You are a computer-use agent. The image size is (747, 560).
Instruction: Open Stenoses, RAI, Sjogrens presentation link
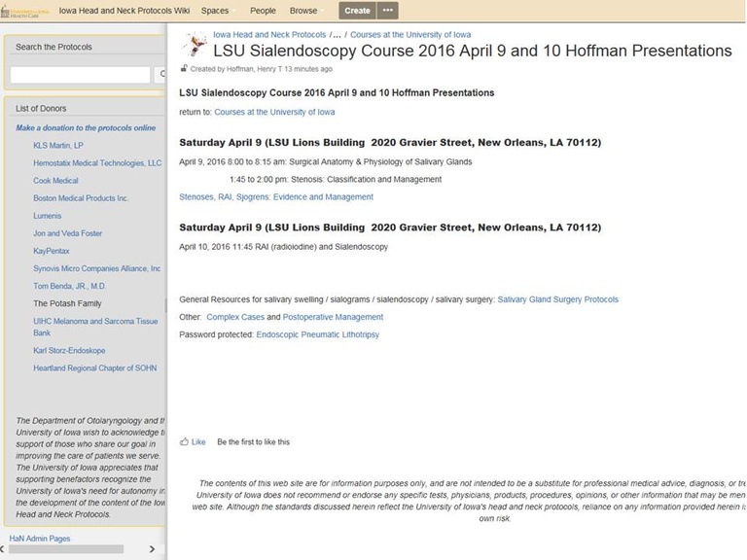pos(276,196)
